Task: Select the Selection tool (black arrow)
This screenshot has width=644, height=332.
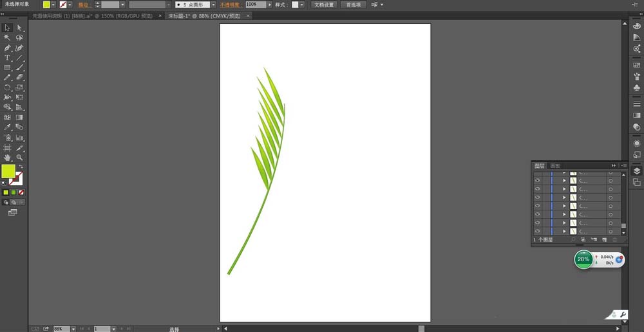Action: pyautogui.click(x=7, y=28)
